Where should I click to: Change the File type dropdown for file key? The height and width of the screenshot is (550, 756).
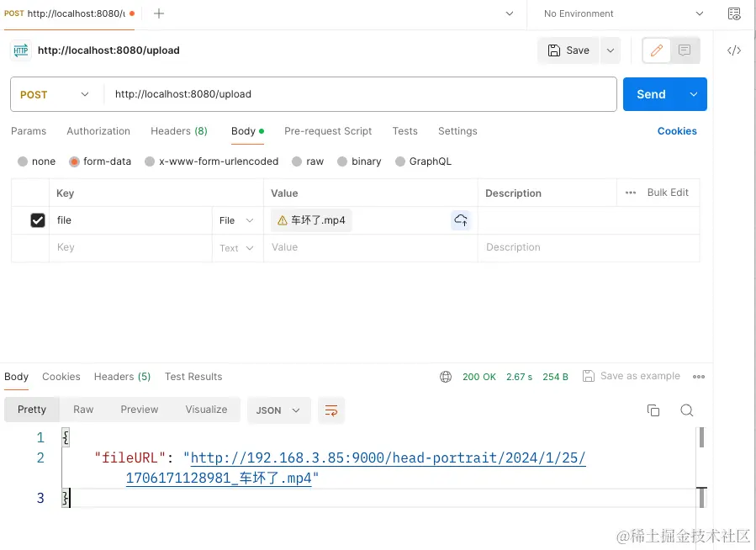pyautogui.click(x=236, y=220)
